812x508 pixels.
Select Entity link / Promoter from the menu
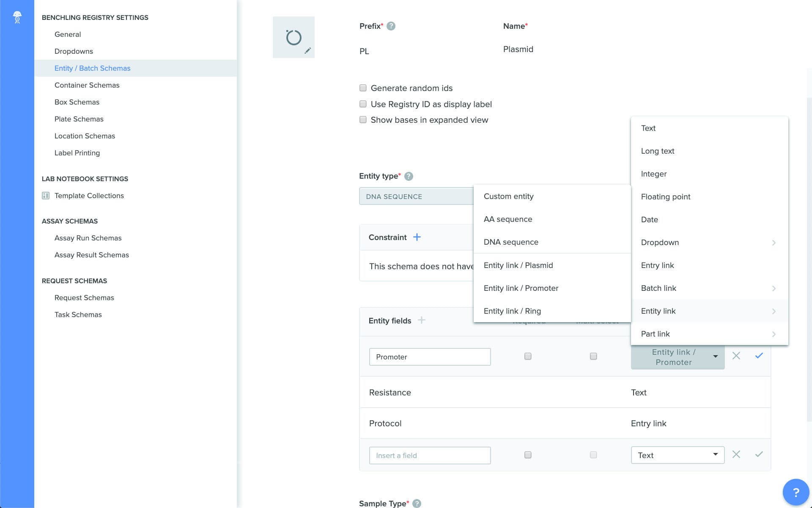point(521,288)
